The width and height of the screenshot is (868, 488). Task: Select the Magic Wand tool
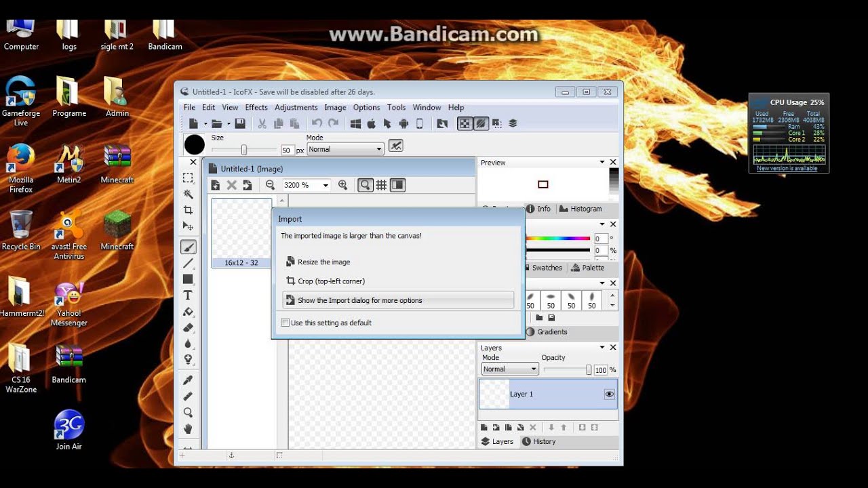pos(188,195)
